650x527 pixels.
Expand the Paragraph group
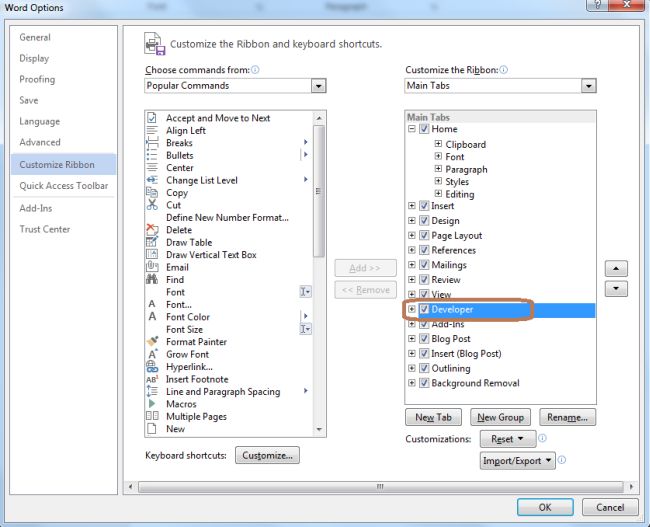coord(438,169)
